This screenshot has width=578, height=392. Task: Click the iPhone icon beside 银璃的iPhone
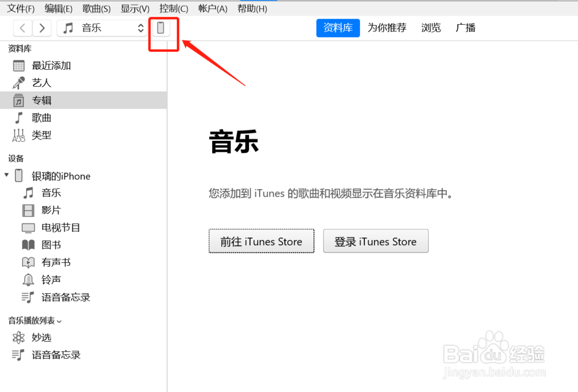[18, 176]
